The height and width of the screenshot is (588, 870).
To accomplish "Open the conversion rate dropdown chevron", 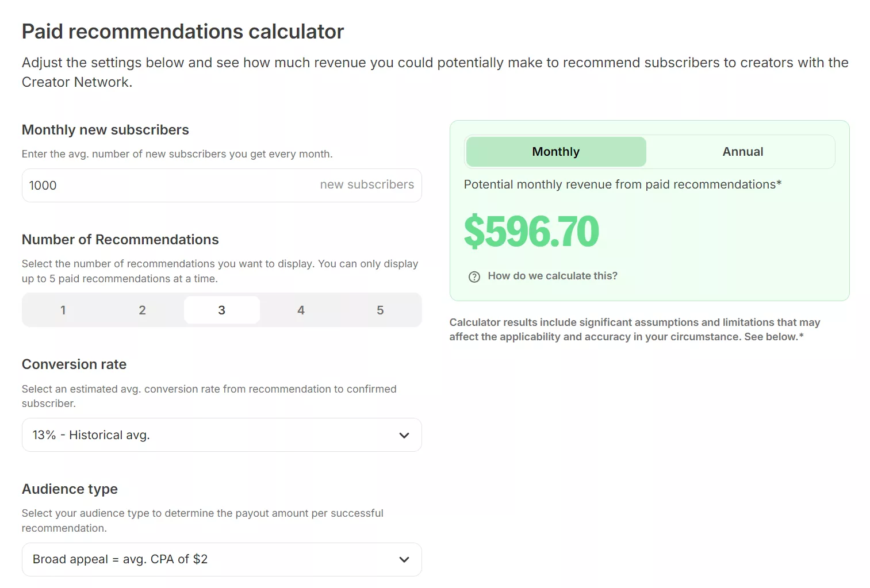I will [404, 435].
